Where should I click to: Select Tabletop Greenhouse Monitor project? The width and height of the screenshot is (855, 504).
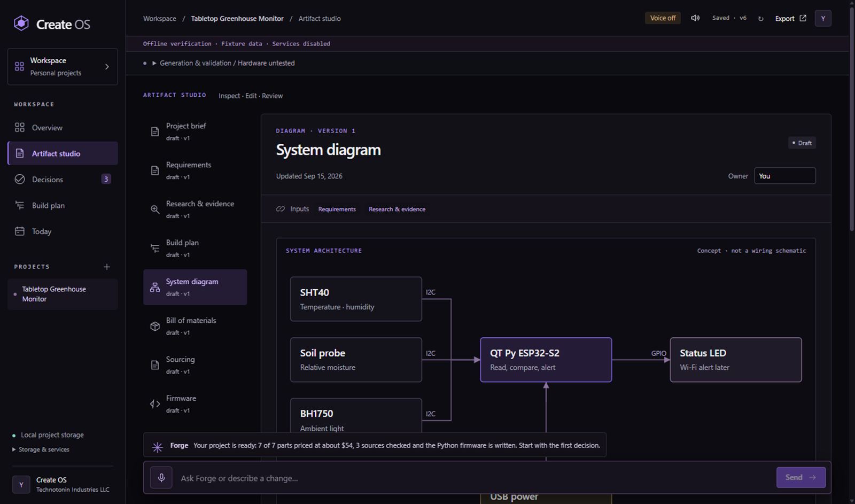[x=63, y=294]
